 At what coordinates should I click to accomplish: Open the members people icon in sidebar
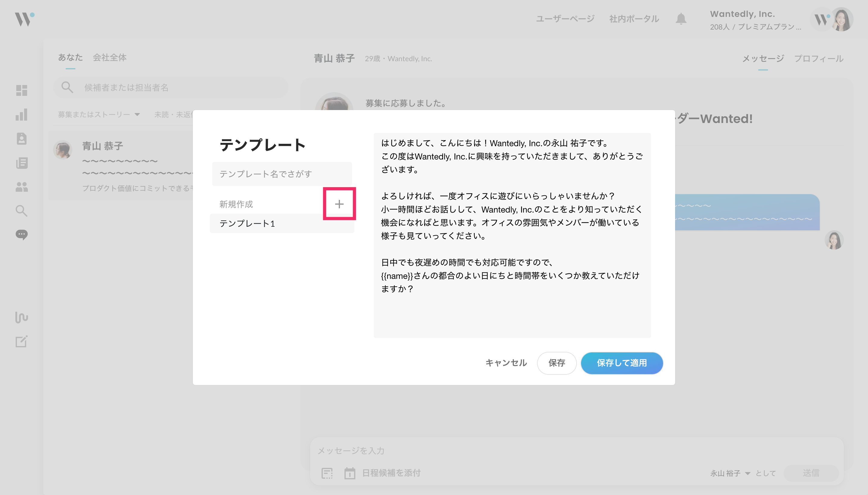click(x=21, y=187)
